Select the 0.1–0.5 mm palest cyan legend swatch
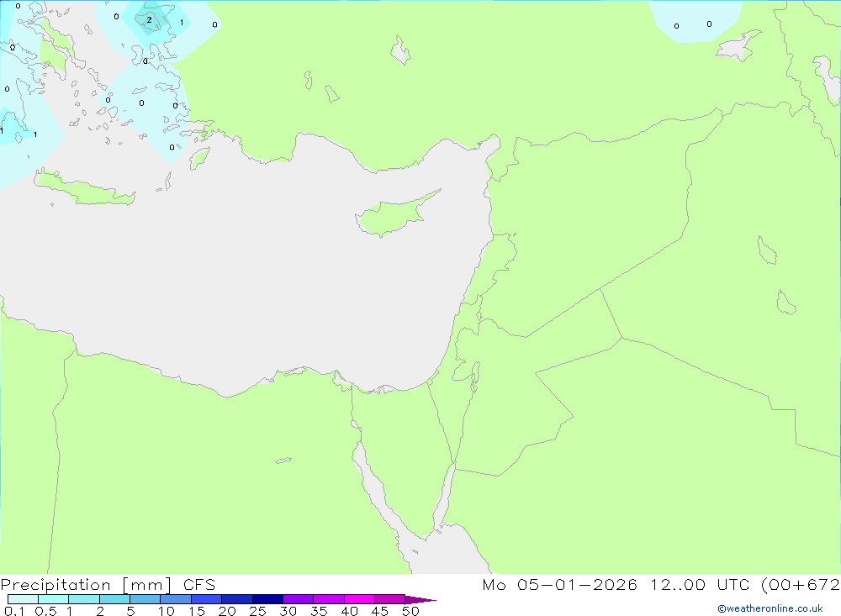The height and width of the screenshot is (616, 841). point(23,599)
